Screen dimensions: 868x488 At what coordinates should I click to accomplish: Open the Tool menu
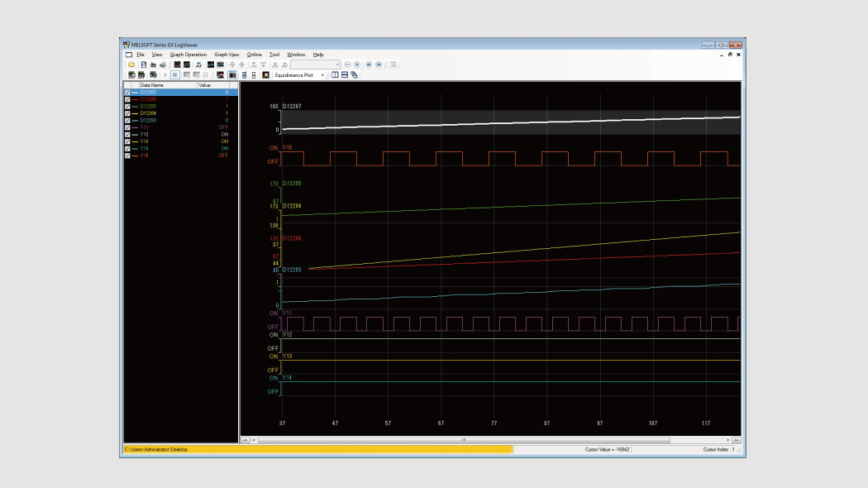[274, 55]
